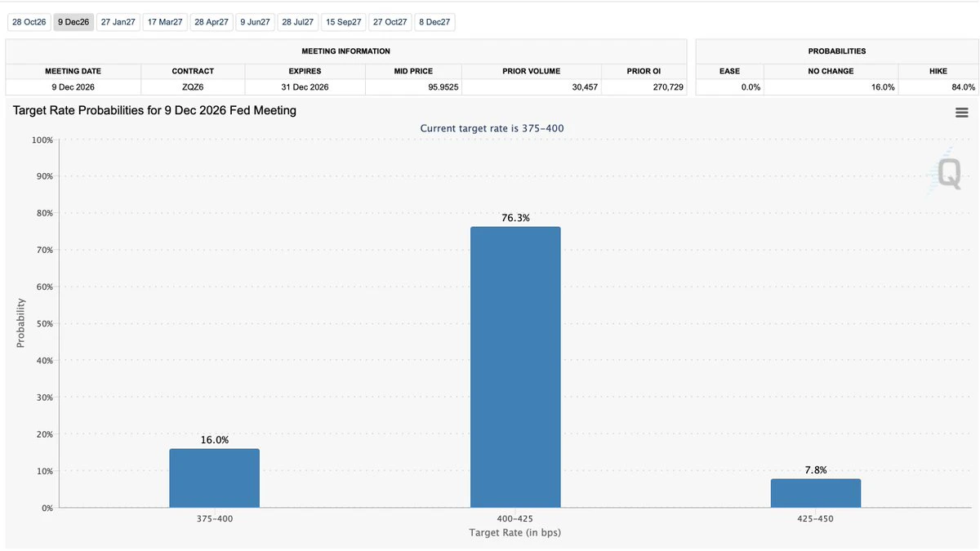Click the Target Rate (in bps) axis title

pos(515,533)
